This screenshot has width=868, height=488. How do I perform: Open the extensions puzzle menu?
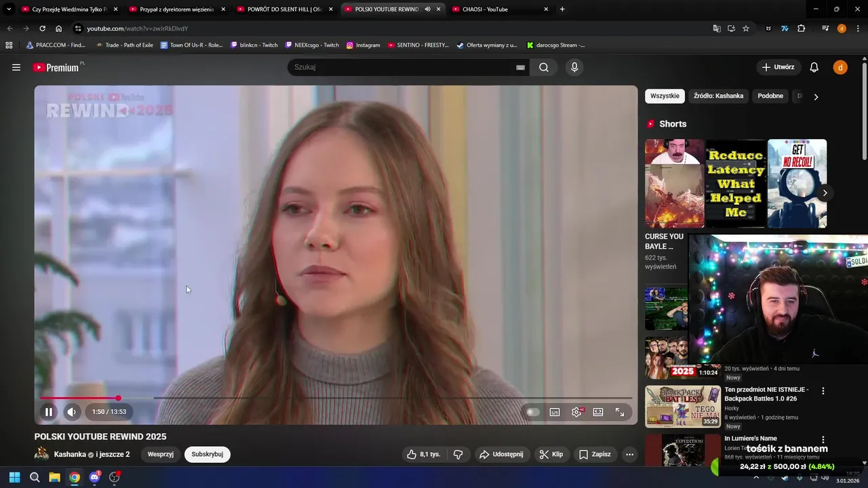[801, 28]
